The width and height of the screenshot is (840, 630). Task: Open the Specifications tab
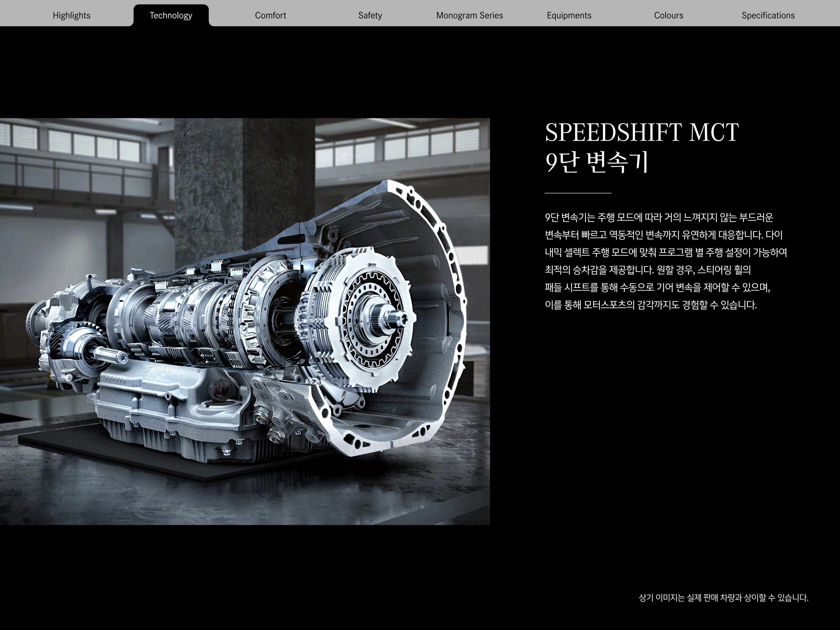coord(768,16)
